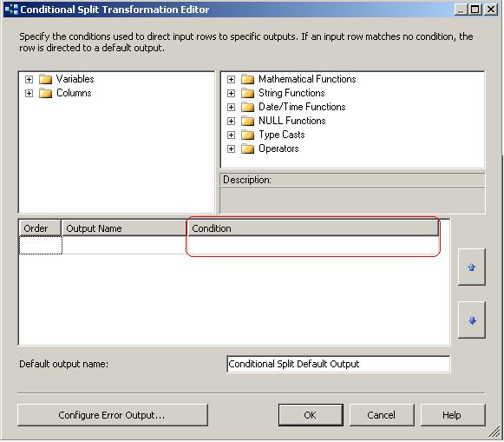504x442 pixels.
Task: Open Configure Error Output dialog
Action: tap(113, 415)
